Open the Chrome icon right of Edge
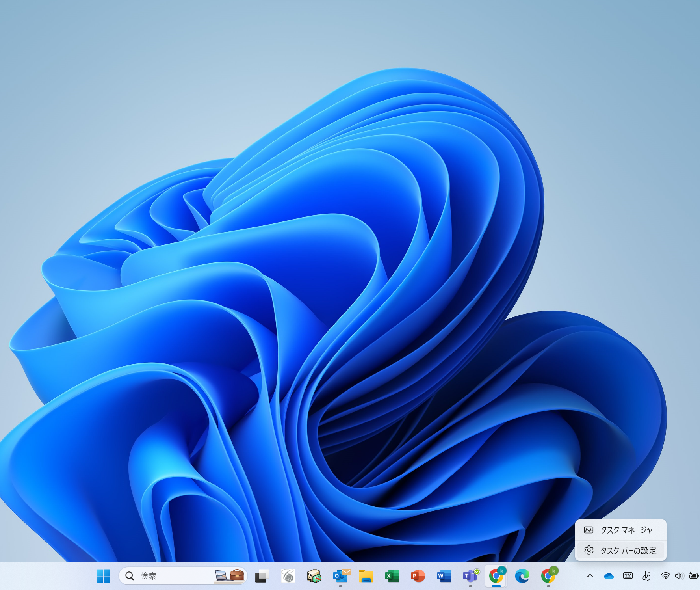700x590 pixels. point(548,576)
